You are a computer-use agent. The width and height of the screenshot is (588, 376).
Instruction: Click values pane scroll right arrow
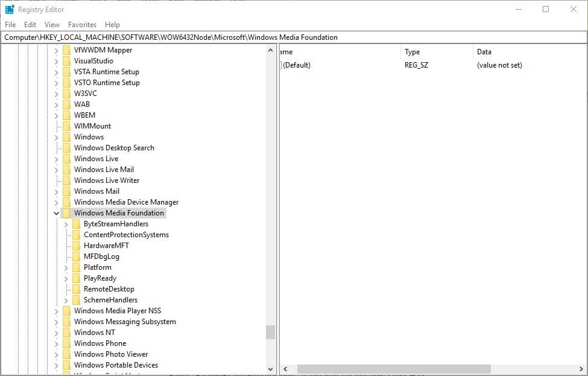581,369
